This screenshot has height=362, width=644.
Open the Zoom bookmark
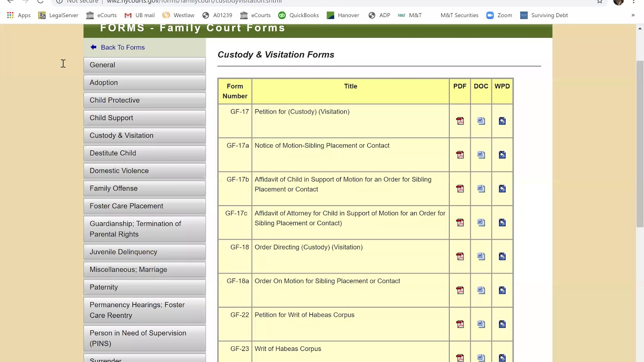point(499,15)
